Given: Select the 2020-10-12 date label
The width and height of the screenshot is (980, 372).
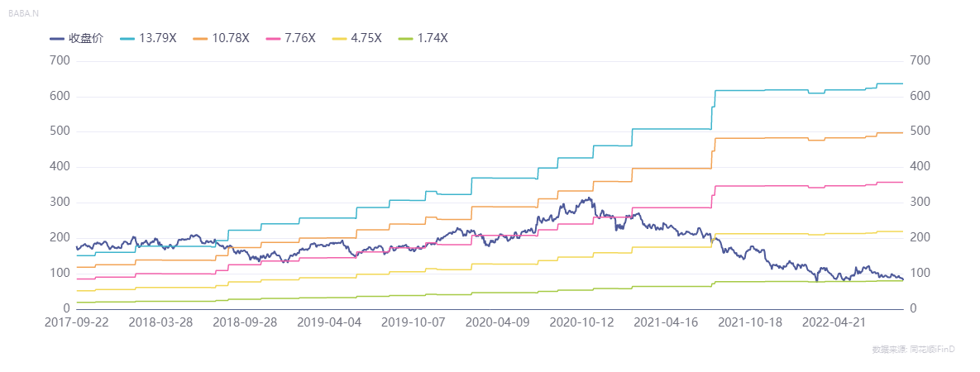Looking at the screenshot, I should 582,322.
